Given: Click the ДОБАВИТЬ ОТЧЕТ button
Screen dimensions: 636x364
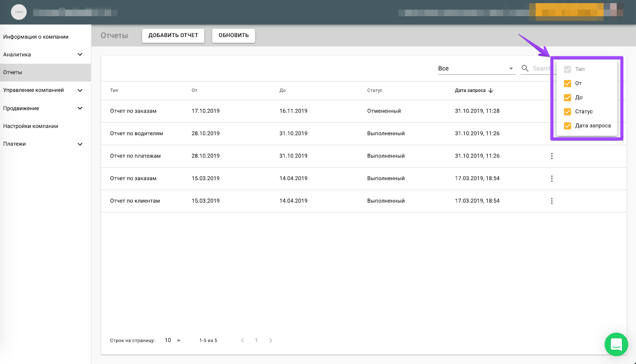Looking at the screenshot, I should [173, 35].
